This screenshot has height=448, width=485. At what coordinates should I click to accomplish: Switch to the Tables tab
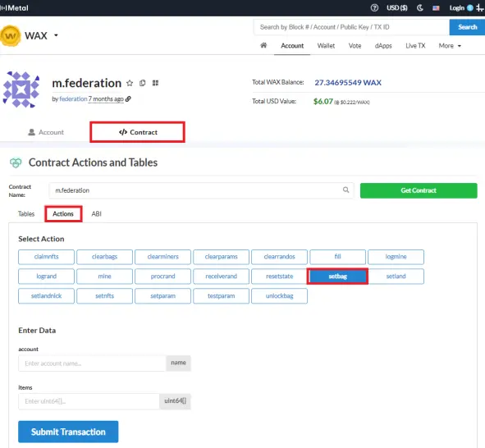(26, 214)
